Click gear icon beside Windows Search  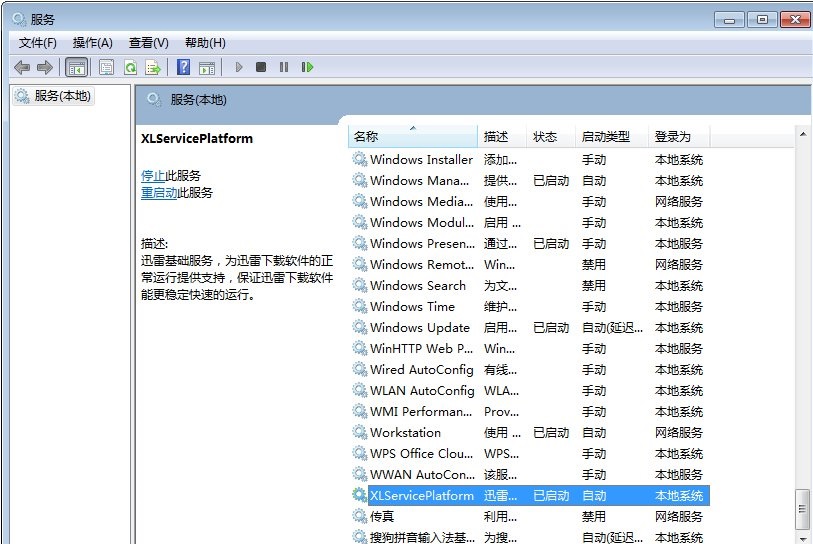point(359,285)
